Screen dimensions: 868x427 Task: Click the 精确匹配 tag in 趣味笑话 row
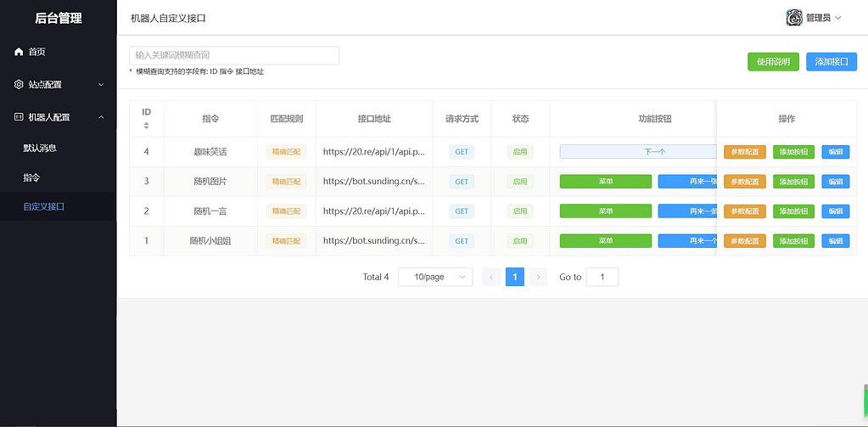pos(286,152)
